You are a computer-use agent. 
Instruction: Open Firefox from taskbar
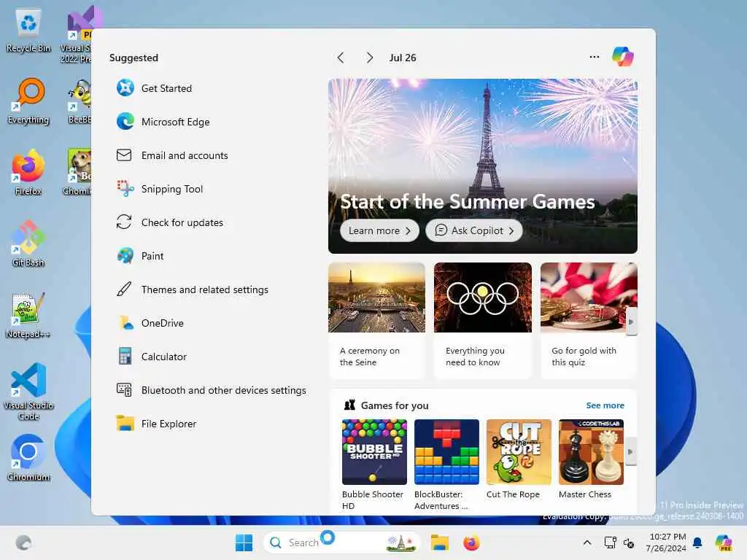click(471, 542)
